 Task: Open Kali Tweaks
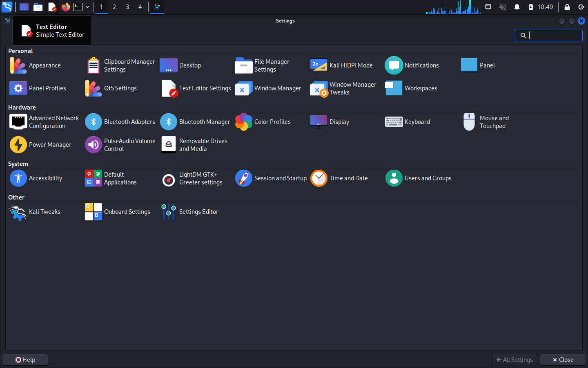[x=35, y=212]
